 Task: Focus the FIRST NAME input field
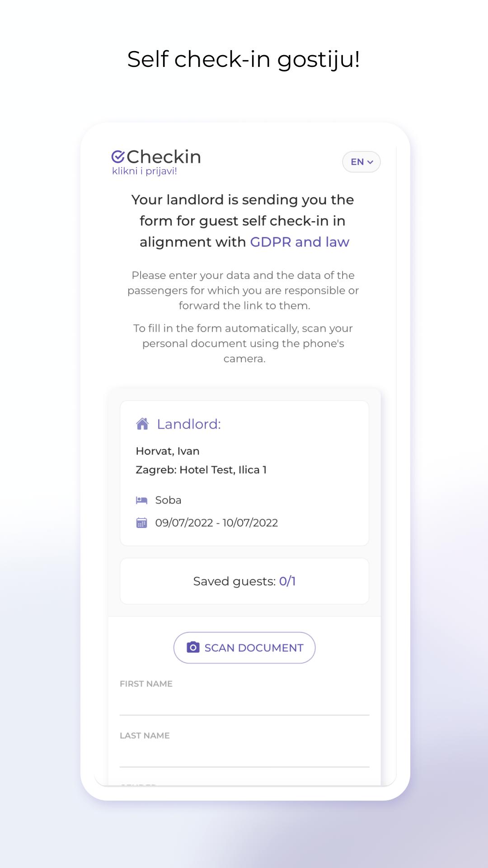point(244,704)
